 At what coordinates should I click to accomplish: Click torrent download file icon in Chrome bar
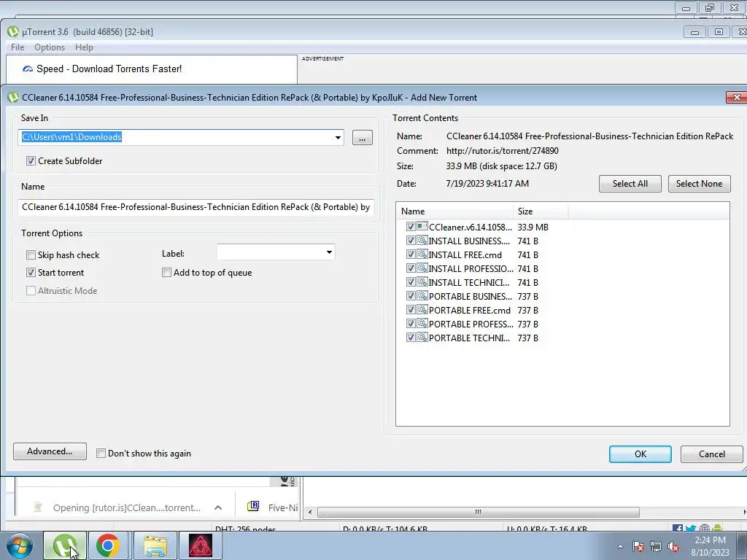coord(38,507)
